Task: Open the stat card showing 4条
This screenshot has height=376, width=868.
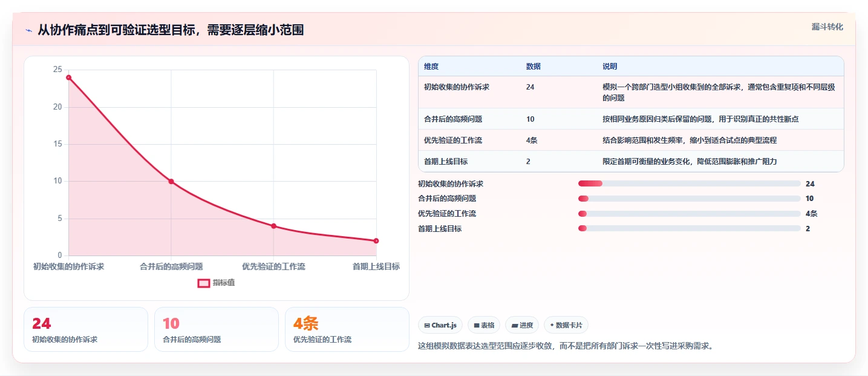Action: click(347, 329)
